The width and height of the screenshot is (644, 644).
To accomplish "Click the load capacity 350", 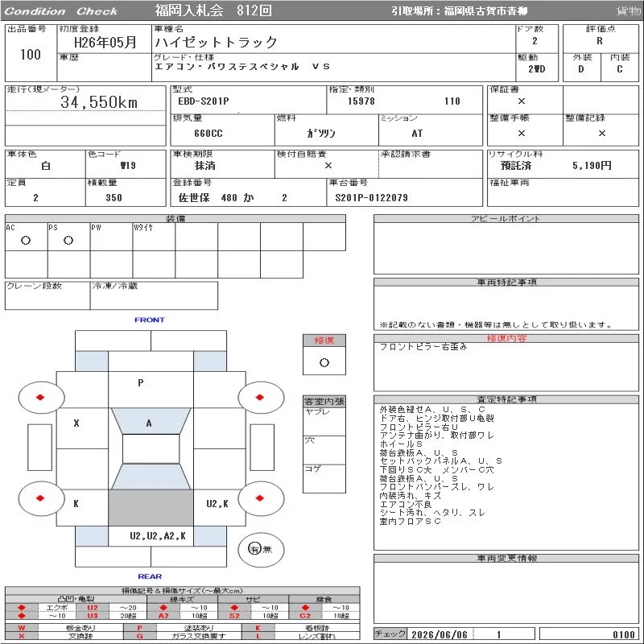I will point(114,197).
